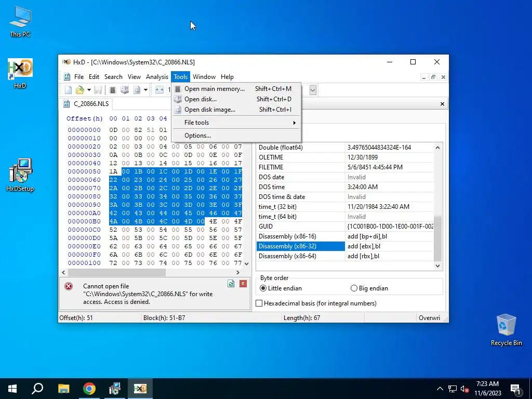The width and height of the screenshot is (532, 399).
Task: Open the toolbar combo box dropdown arrow
Action: pos(313,90)
